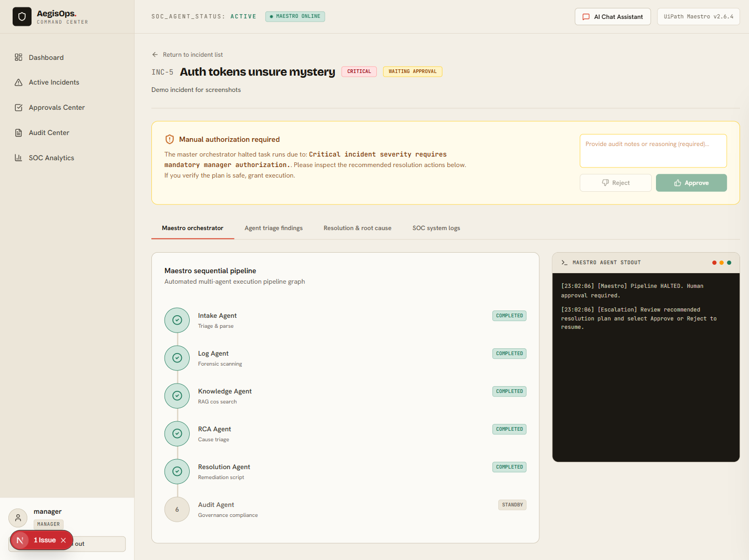The width and height of the screenshot is (749, 560).
Task: Click the Intake Agent completed check icon
Action: 177,320
